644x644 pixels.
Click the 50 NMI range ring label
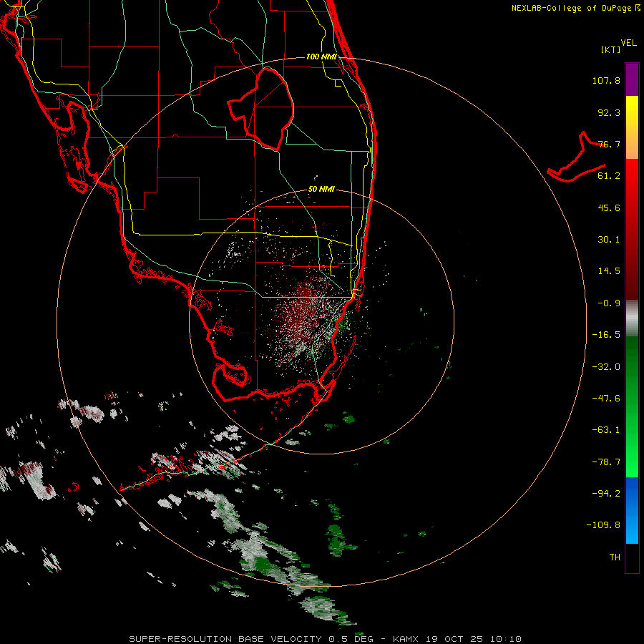321,189
